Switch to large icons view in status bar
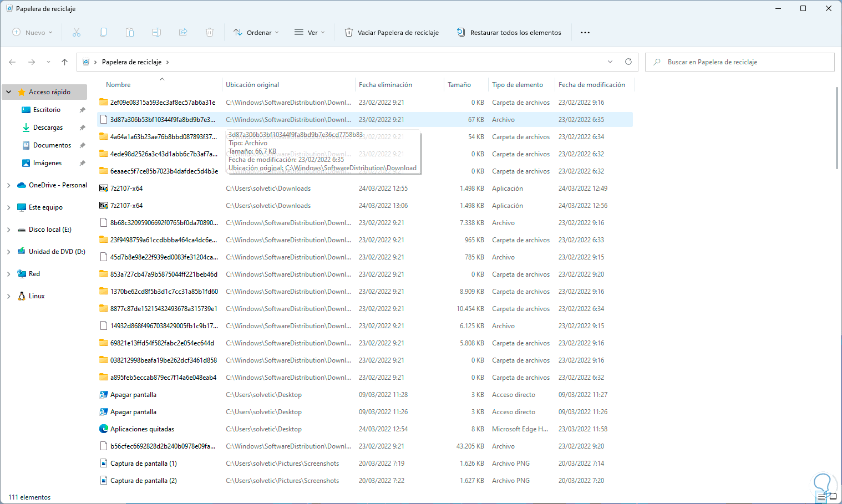842x504 pixels. click(x=833, y=497)
